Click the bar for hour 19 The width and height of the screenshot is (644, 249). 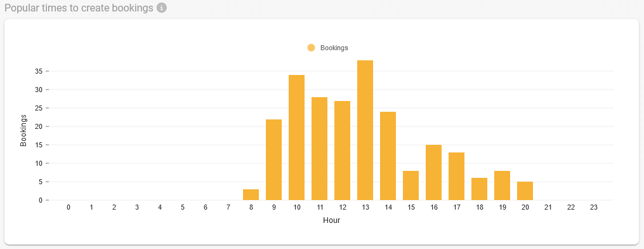[502, 185]
